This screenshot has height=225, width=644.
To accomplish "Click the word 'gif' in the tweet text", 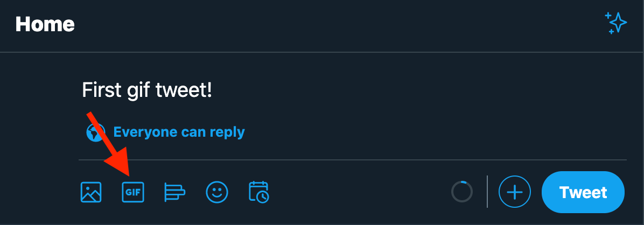I will (x=137, y=91).
